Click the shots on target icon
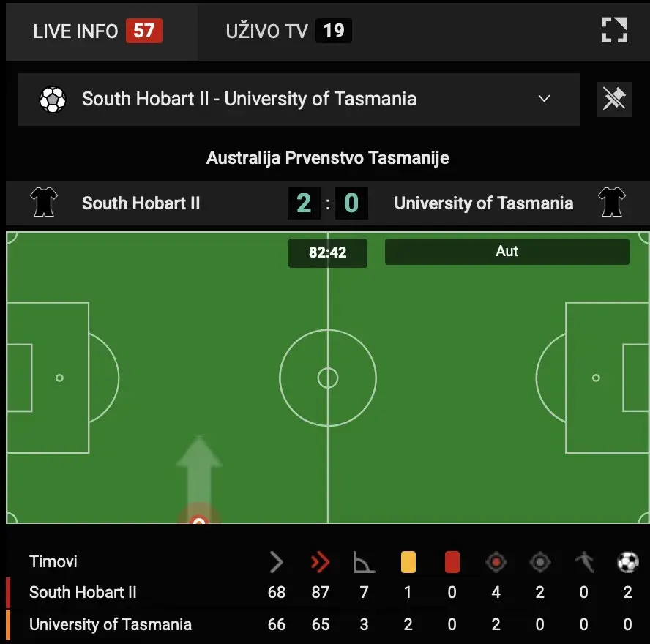 coord(496,562)
